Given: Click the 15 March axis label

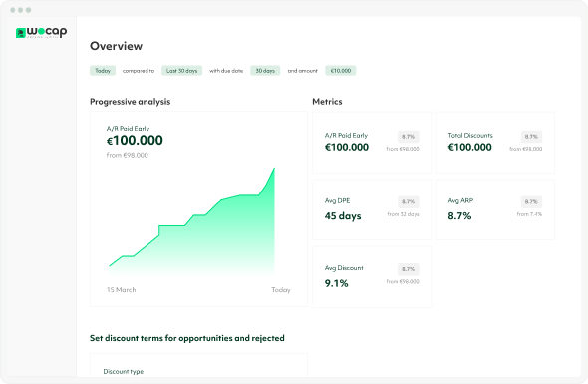Looking at the screenshot, I should [122, 290].
